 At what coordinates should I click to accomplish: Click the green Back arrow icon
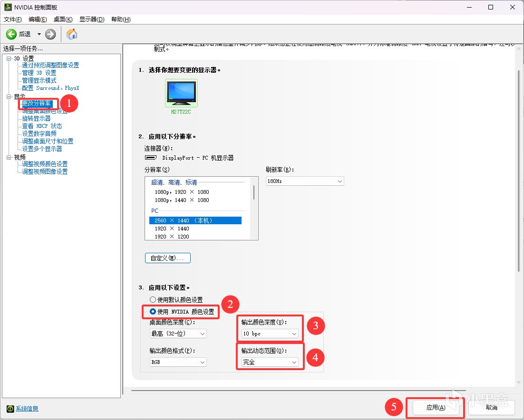click(11, 34)
